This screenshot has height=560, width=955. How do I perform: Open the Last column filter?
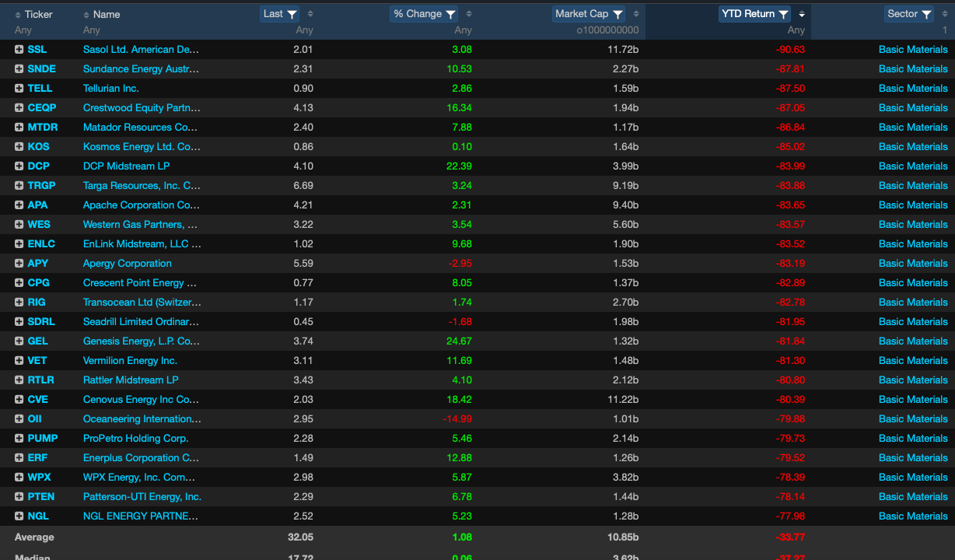(280, 14)
